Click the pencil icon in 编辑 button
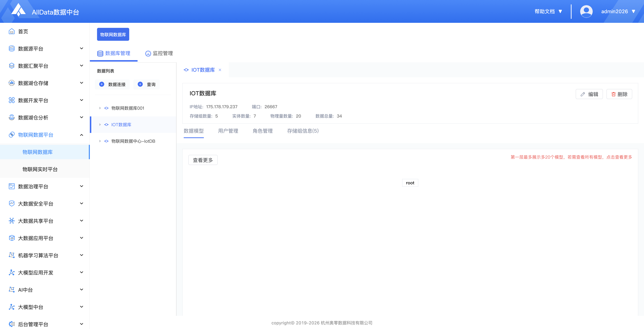 (x=583, y=94)
